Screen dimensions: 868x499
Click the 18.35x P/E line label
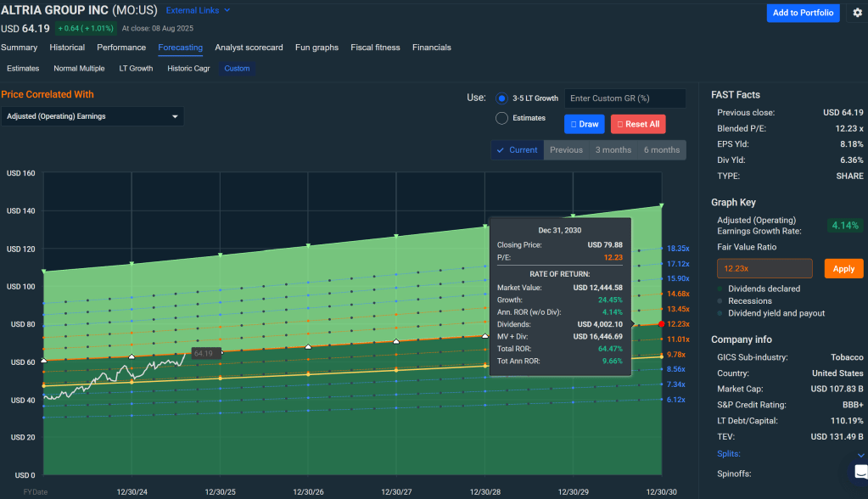tap(678, 249)
